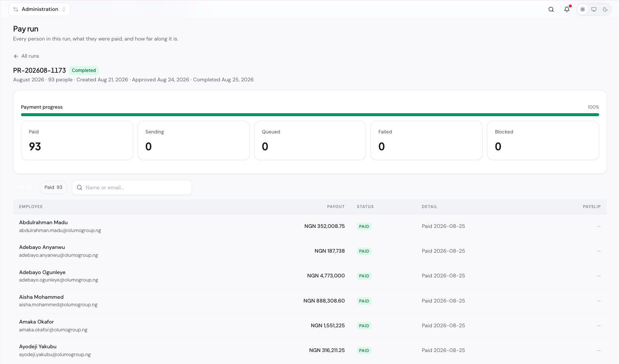The image size is (619, 364).
Task: Click the Pay run page heading
Action: point(25,29)
